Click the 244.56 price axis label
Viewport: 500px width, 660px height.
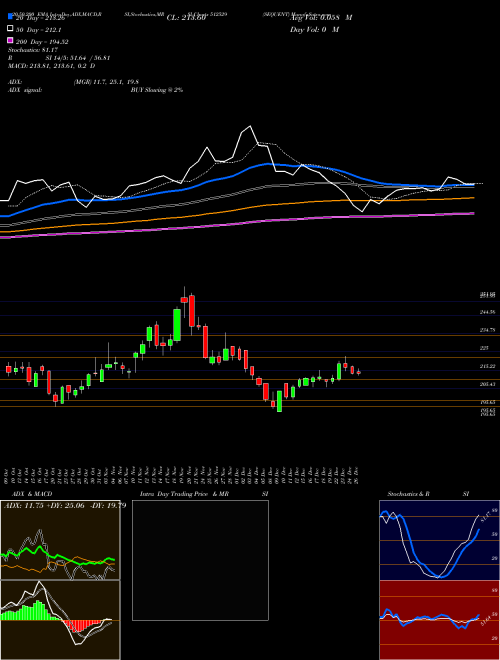tap(487, 312)
